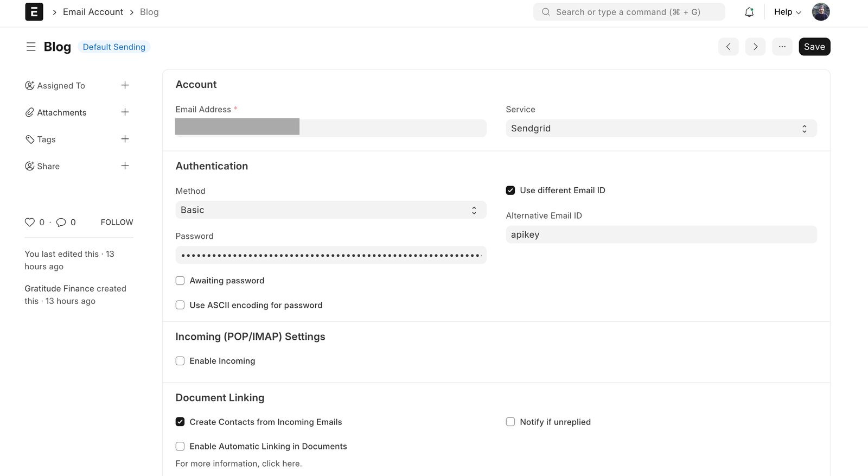The image size is (868, 476).
Task: Click Email Account breadcrumb
Action: point(93,12)
